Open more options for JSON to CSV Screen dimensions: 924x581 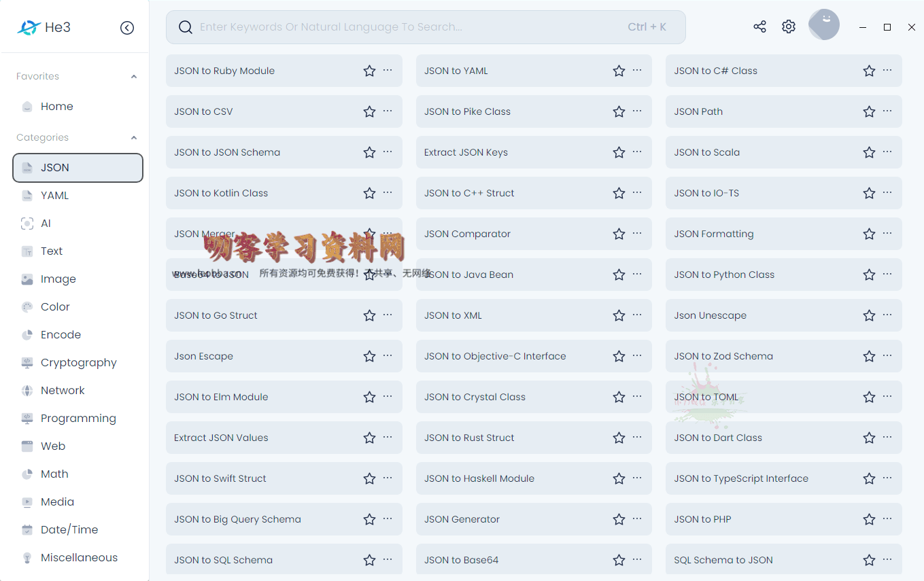pyautogui.click(x=388, y=111)
